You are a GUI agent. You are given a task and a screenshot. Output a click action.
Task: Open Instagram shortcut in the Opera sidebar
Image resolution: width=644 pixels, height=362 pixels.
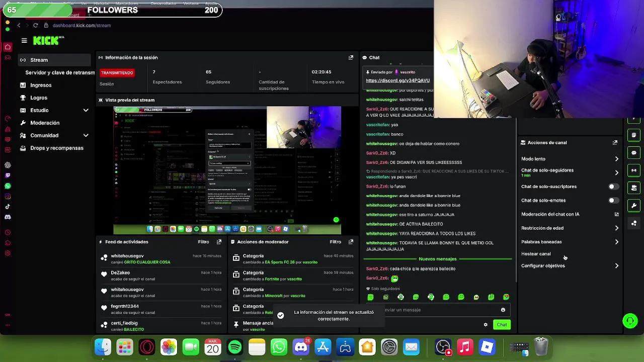click(x=8, y=196)
